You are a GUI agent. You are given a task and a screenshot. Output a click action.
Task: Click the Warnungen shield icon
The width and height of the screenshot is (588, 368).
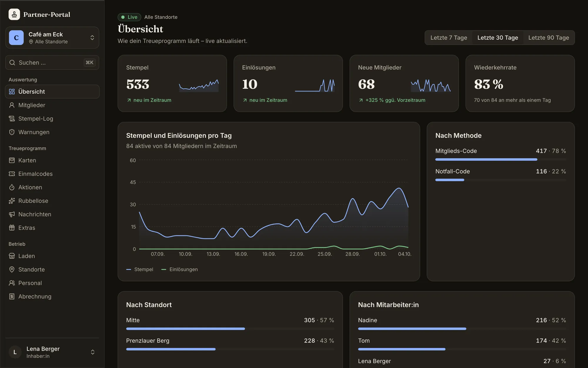tap(12, 132)
